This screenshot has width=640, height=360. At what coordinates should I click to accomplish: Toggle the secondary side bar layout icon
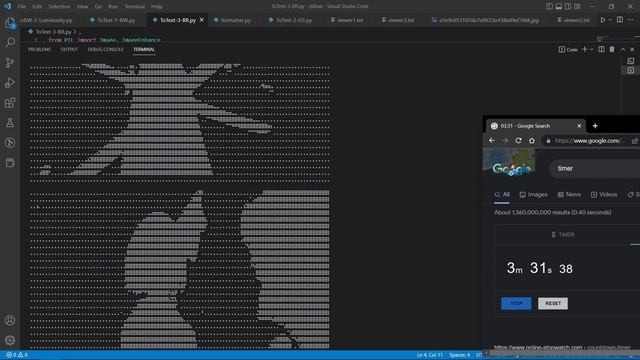(568, 6)
